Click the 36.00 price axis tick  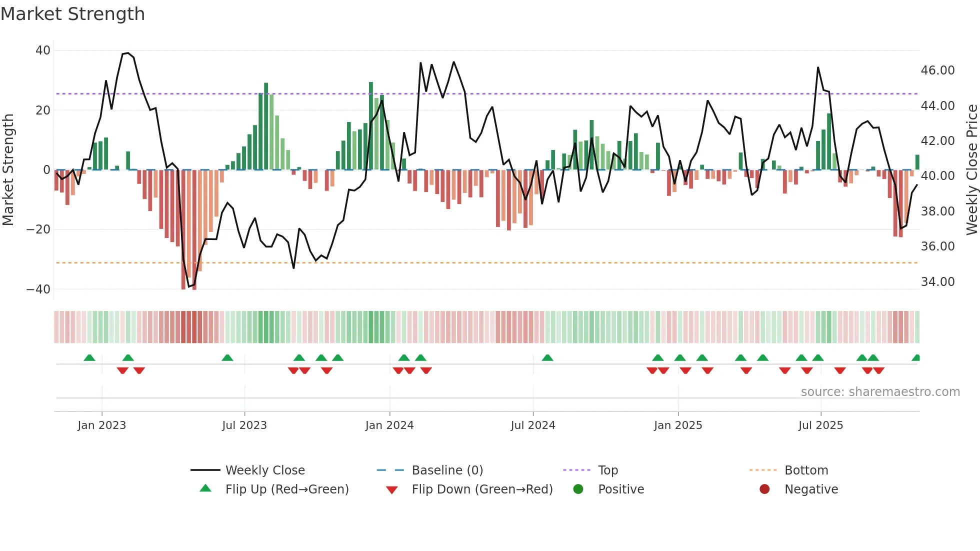pyautogui.click(x=938, y=246)
